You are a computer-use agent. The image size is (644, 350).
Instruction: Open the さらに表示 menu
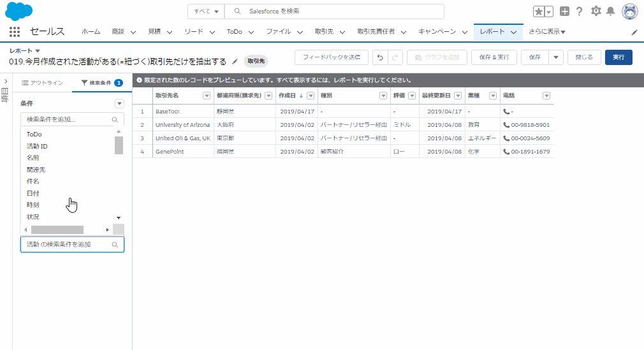[x=546, y=32]
